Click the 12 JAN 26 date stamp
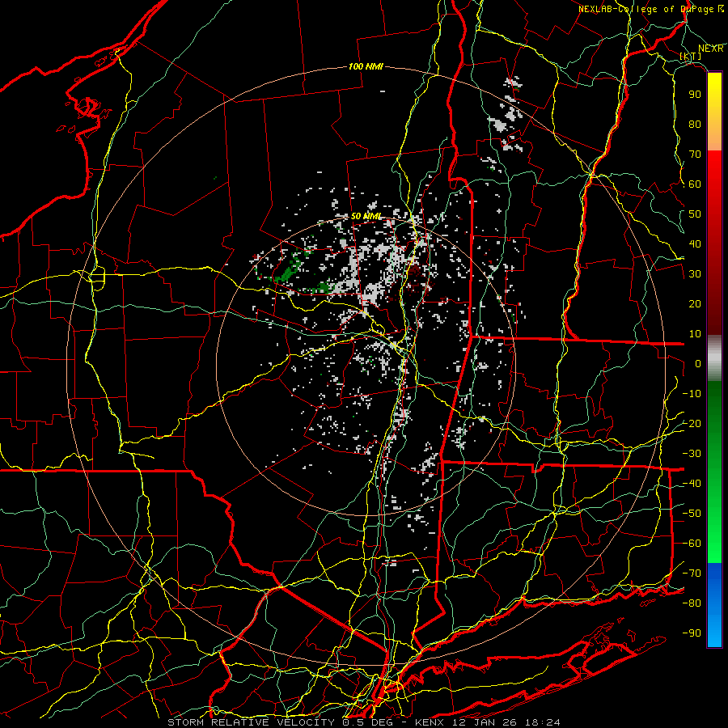The width and height of the screenshot is (728, 728). [x=485, y=722]
